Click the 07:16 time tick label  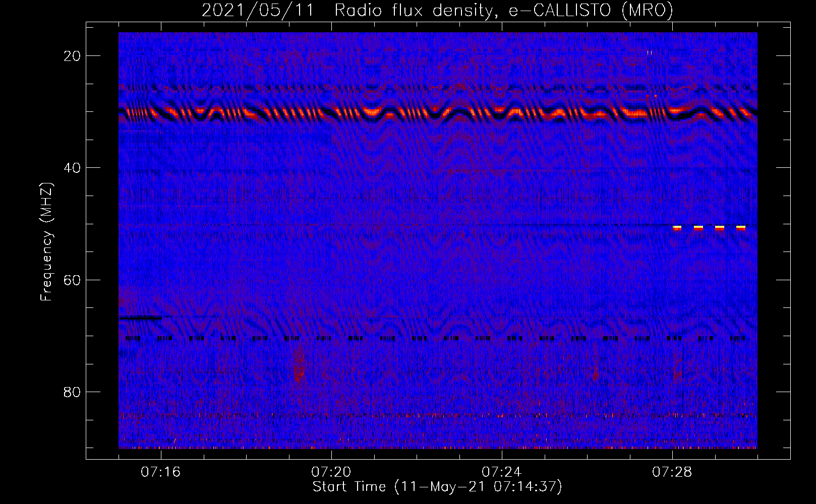(x=161, y=472)
